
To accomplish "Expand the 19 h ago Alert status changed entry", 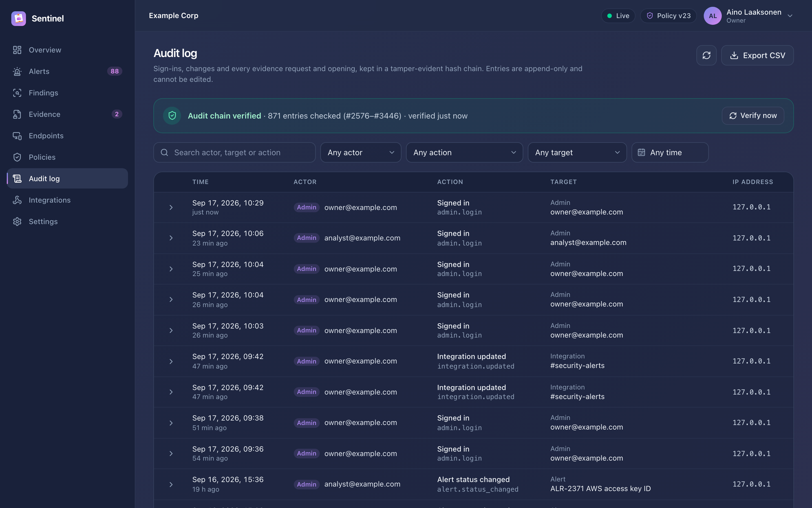I will point(171,485).
